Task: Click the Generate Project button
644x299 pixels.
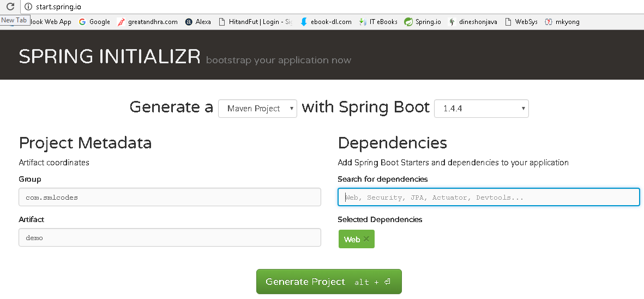Action: click(x=329, y=282)
